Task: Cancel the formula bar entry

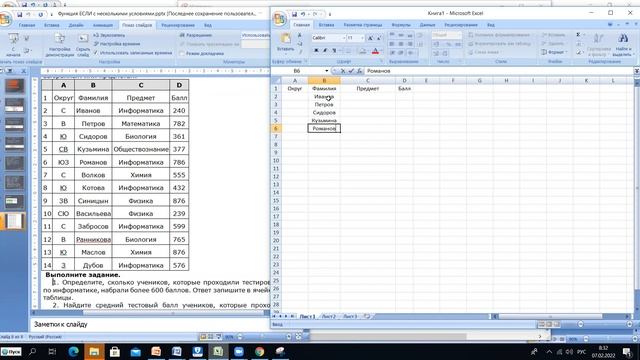Action: (x=343, y=71)
